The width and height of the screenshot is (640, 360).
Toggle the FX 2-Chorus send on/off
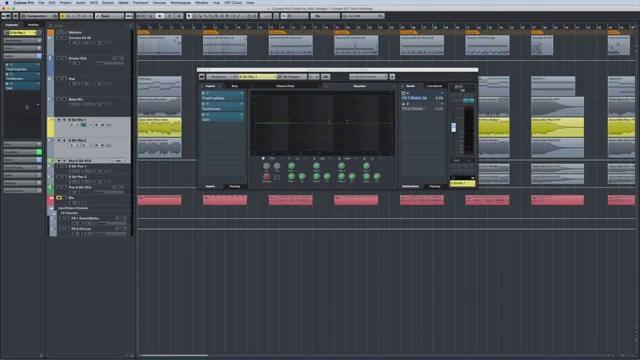(x=403, y=104)
